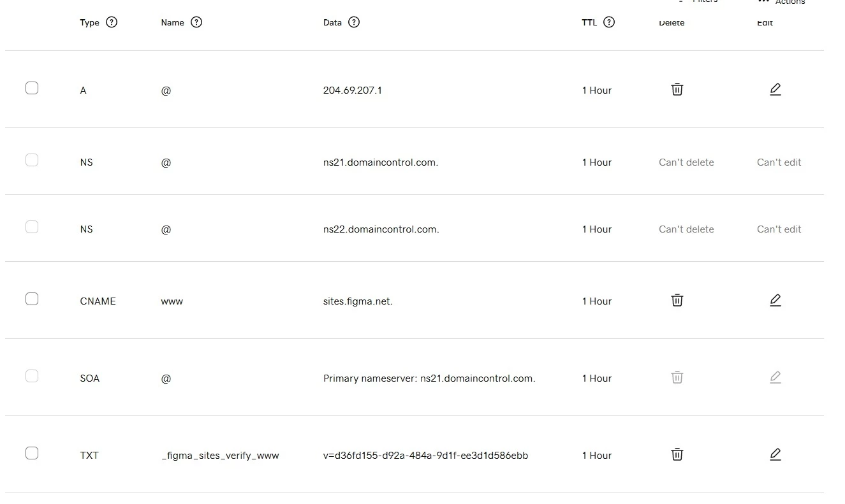Edit the A record with pencil icon

[x=775, y=89]
